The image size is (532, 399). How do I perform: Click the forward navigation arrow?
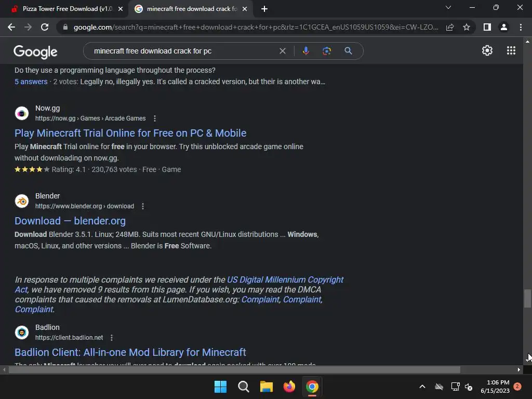[x=28, y=27]
